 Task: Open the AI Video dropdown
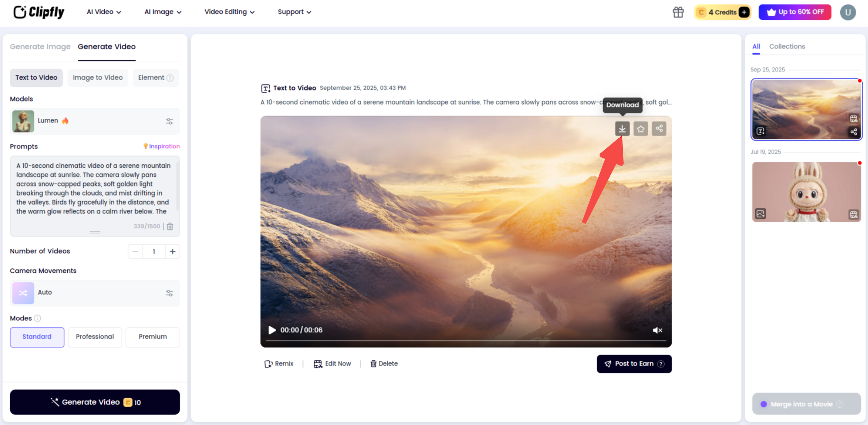[103, 12]
